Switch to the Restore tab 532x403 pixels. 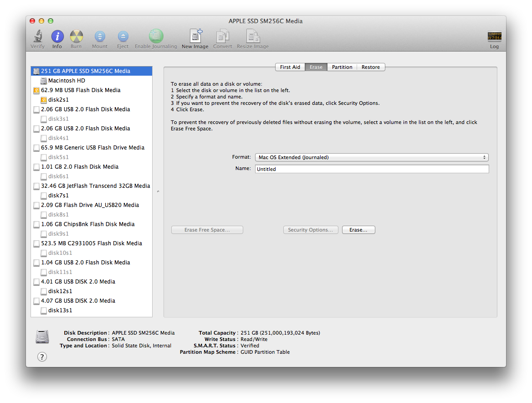pos(370,67)
